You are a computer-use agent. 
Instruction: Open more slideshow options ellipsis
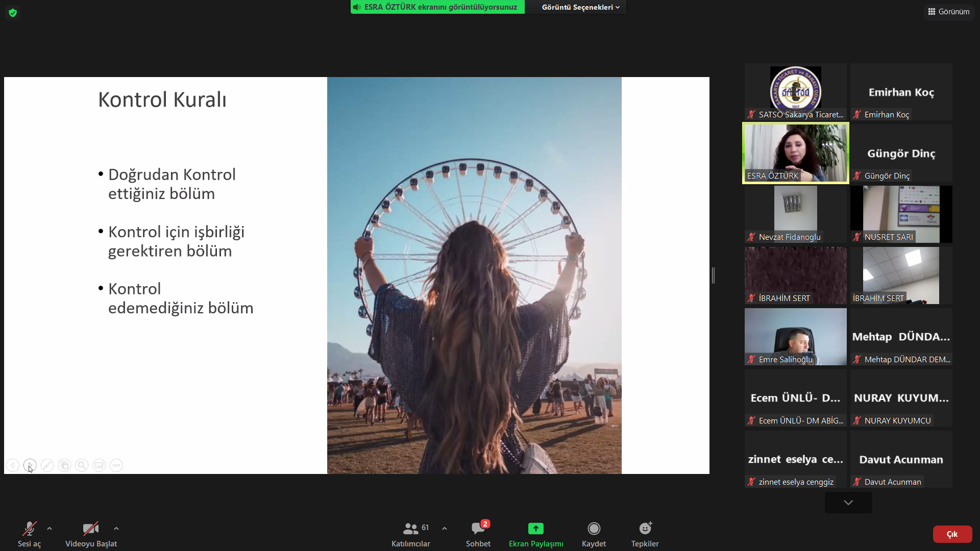click(116, 465)
